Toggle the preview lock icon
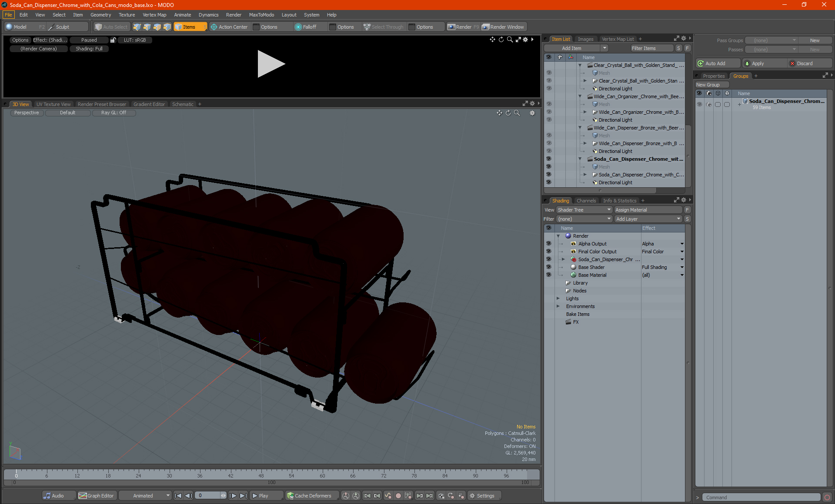This screenshot has height=504, width=835. [x=113, y=40]
